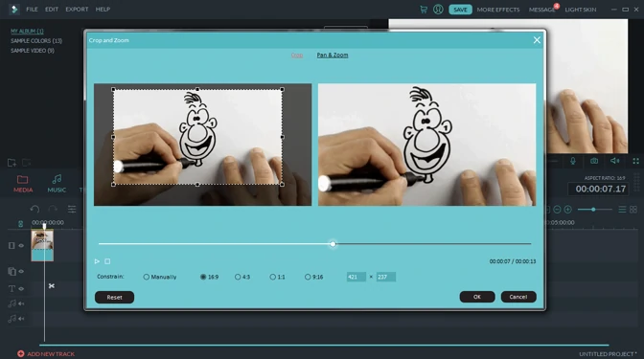Click the undo arrow icon
The height and width of the screenshot is (359, 644).
click(x=34, y=210)
